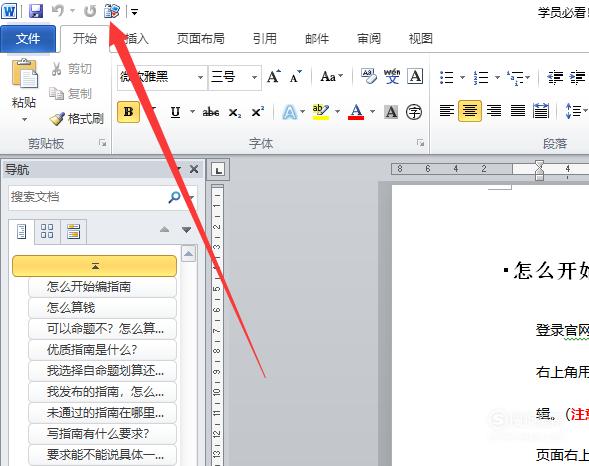Click the Enclose Characters 字 icon
Image resolution: width=589 pixels, height=466 pixels.
[414, 112]
